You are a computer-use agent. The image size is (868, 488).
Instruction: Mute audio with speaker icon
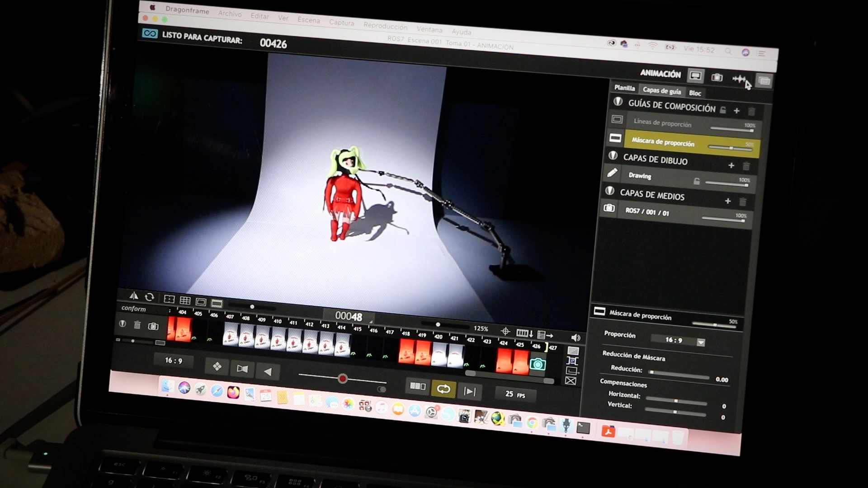(x=576, y=338)
